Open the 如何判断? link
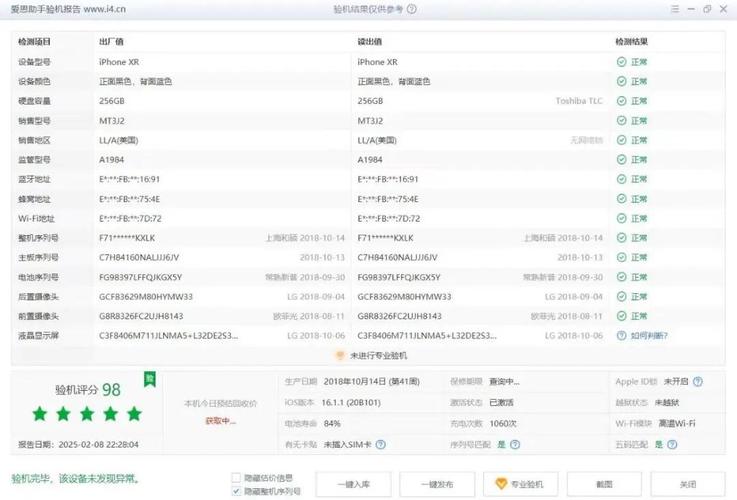The height and width of the screenshot is (500, 737). [x=649, y=336]
